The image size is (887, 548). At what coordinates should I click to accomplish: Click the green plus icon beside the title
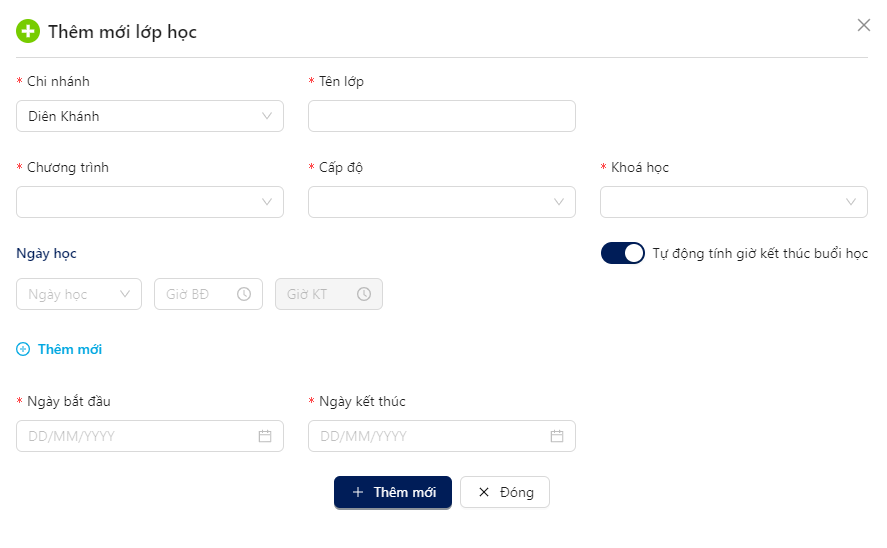pyautogui.click(x=28, y=31)
